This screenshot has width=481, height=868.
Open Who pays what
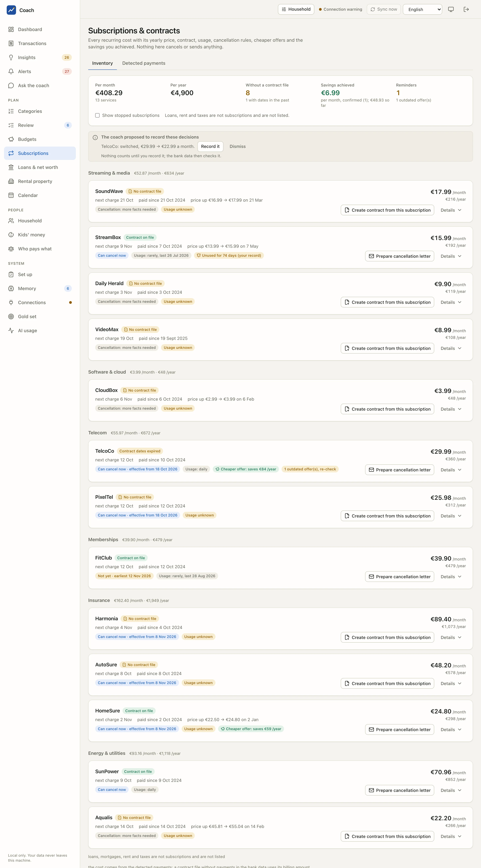coord(40,249)
